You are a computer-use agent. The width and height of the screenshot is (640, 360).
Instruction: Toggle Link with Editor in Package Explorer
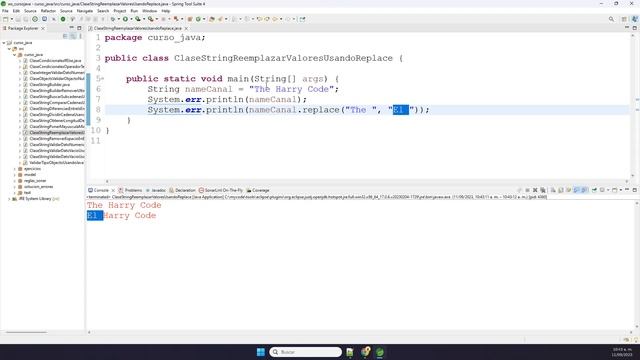(x=73, y=36)
